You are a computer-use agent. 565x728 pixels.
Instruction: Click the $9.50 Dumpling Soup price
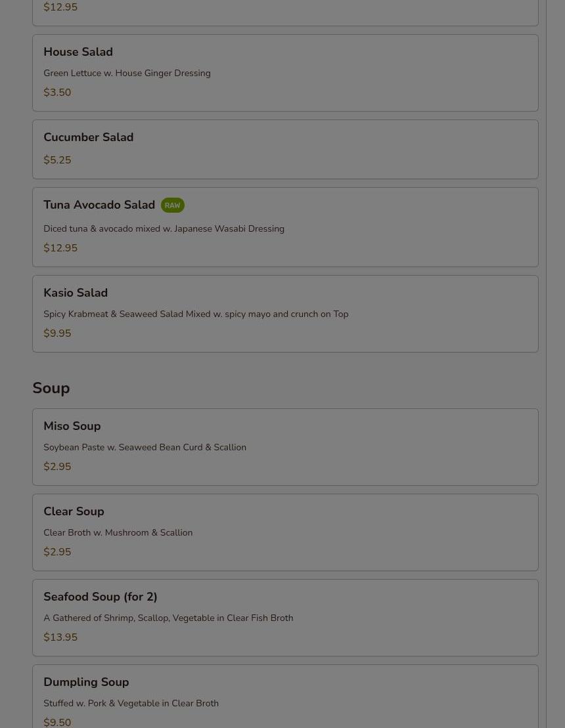[57, 723]
